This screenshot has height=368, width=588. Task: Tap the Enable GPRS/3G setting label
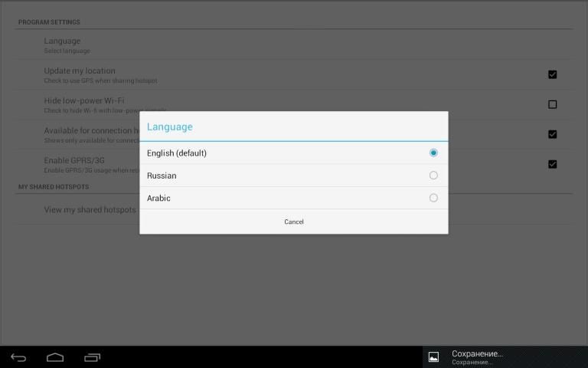(75, 160)
